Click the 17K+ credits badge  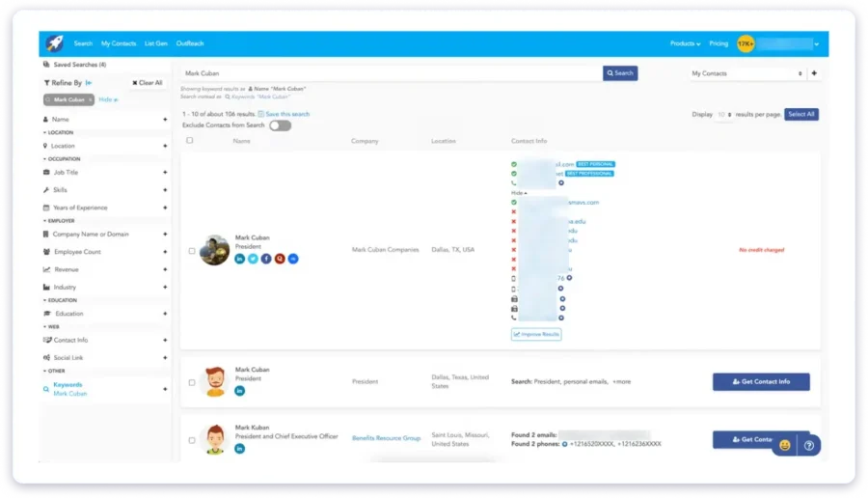pyautogui.click(x=746, y=43)
